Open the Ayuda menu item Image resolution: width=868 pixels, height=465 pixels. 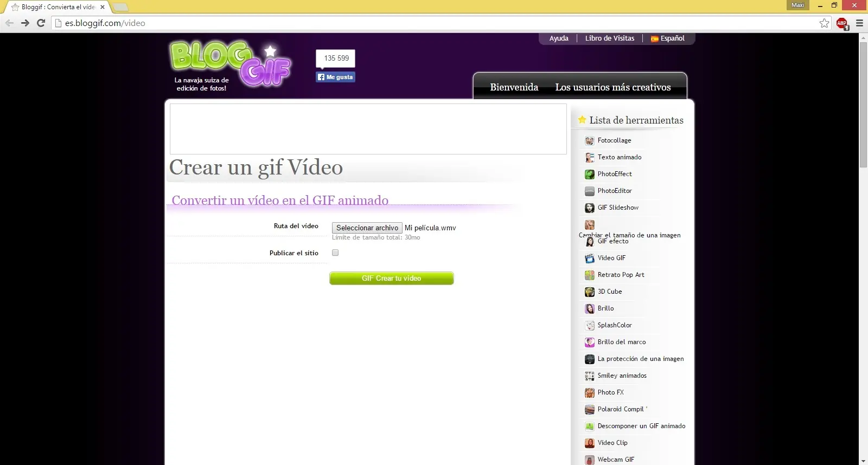tap(559, 38)
